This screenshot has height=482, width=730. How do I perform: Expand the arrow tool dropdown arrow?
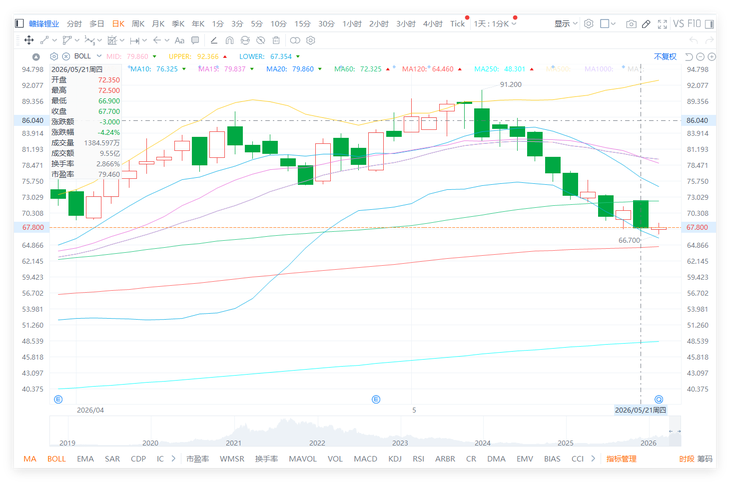pyautogui.click(x=167, y=41)
